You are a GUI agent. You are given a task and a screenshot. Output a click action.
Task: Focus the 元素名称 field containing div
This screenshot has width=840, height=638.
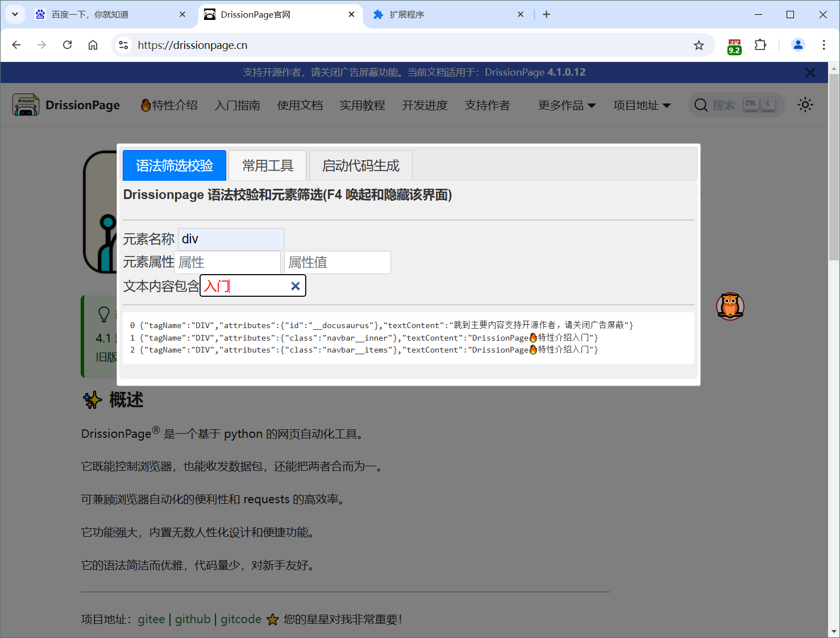[x=231, y=239]
